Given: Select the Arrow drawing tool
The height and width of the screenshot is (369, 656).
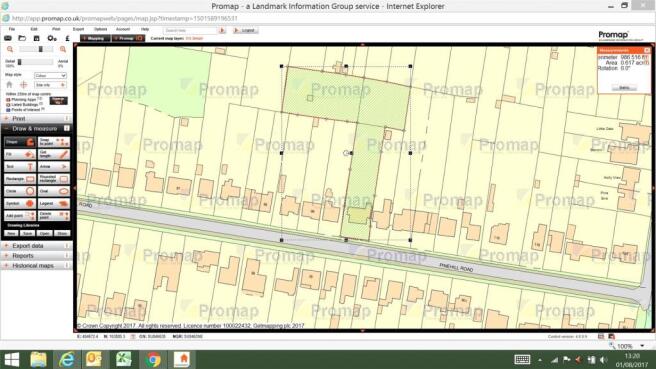Looking at the screenshot, I should pyautogui.click(x=54, y=167).
